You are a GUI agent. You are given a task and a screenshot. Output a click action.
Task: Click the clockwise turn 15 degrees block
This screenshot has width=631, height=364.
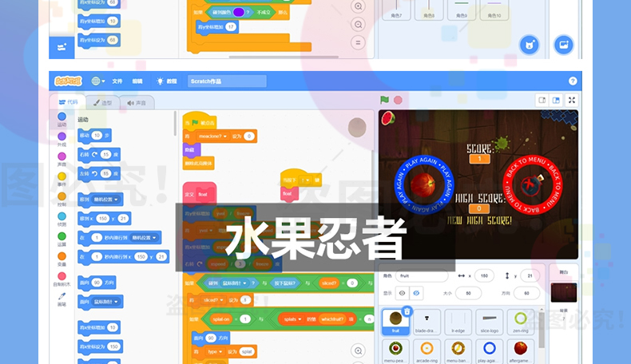pos(99,154)
